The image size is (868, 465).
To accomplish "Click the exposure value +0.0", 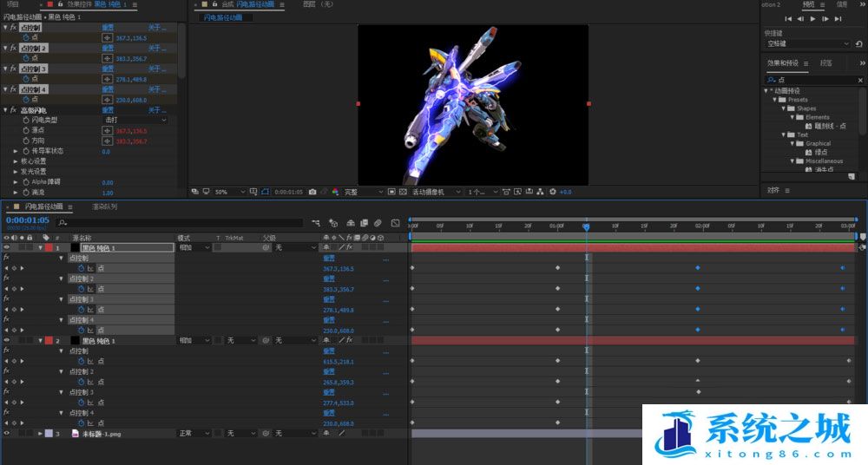I will tap(565, 192).
